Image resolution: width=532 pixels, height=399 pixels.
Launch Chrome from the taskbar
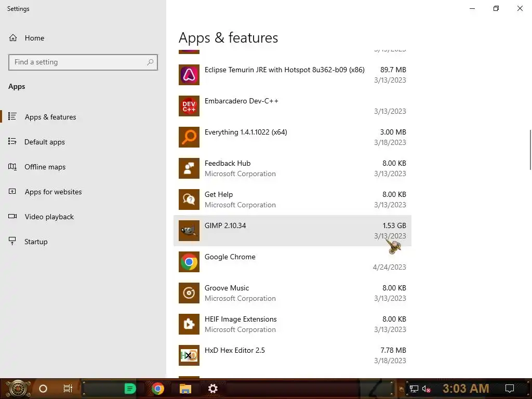(158, 389)
